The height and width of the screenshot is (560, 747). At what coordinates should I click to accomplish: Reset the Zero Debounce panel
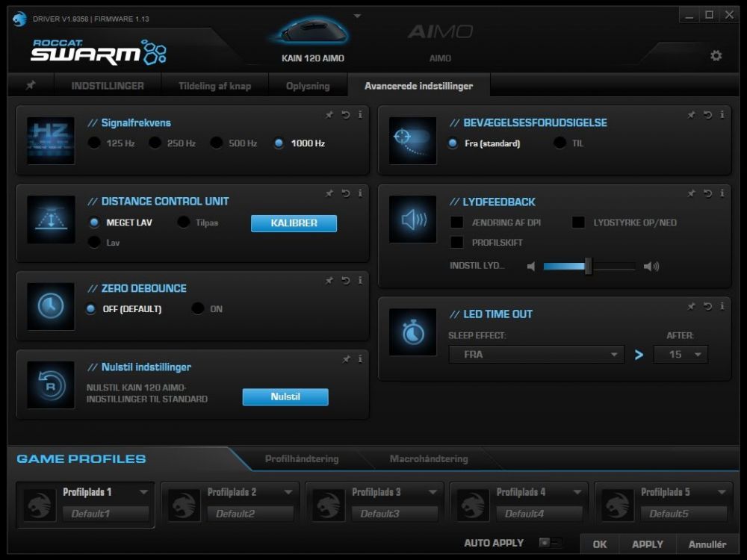coord(346,281)
